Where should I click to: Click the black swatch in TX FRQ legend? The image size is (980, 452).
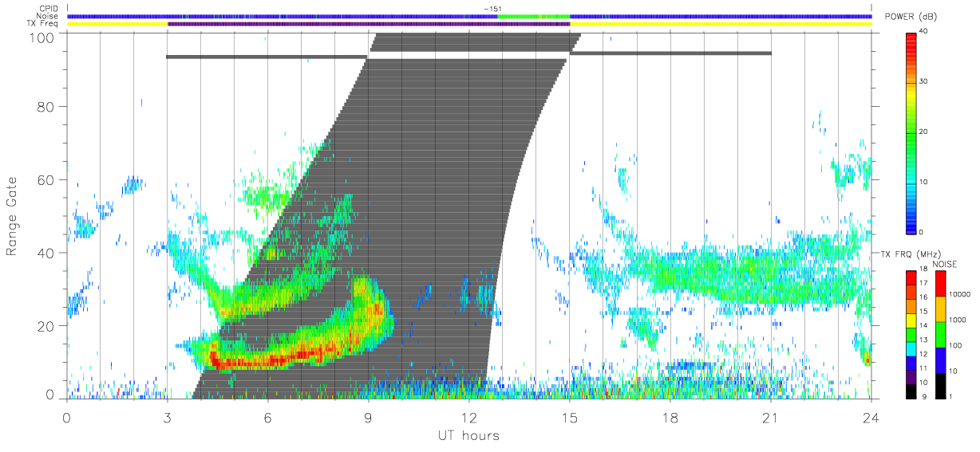point(911,391)
